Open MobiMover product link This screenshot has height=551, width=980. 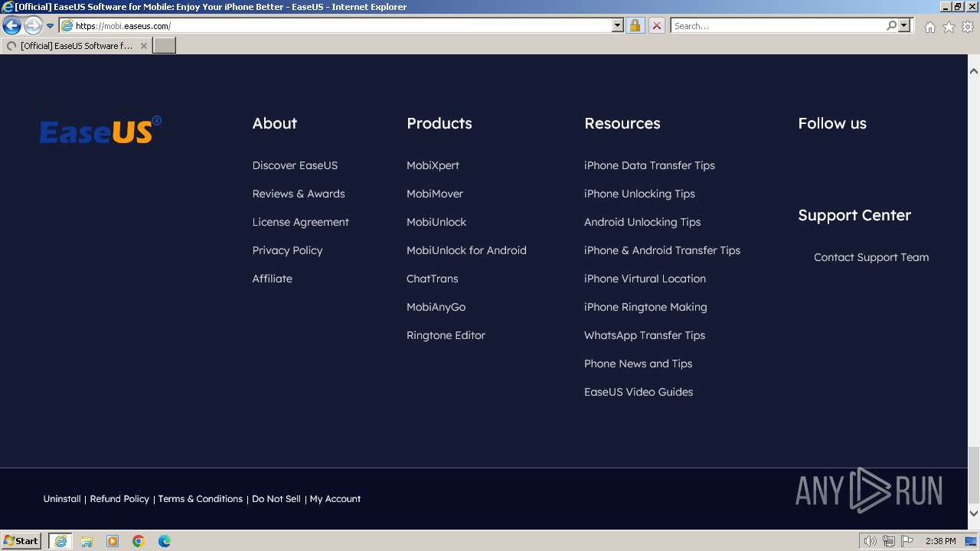pyautogui.click(x=435, y=194)
